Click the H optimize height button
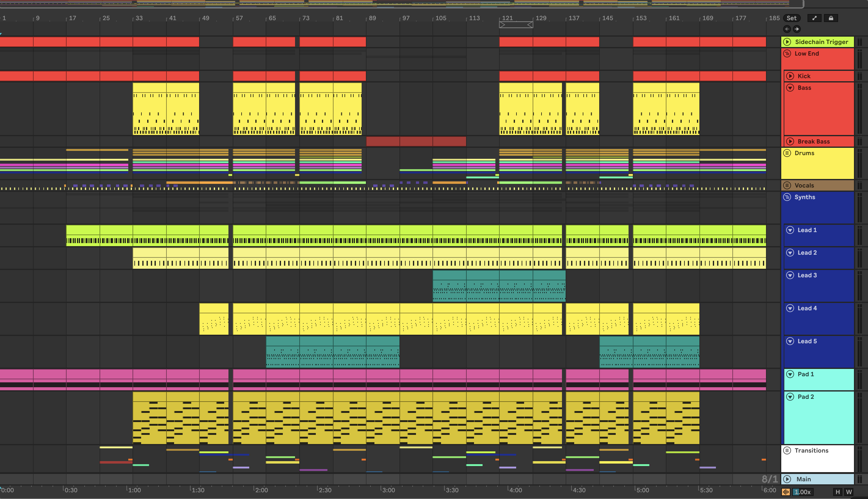Image resolution: width=868 pixels, height=499 pixels. pos(837,492)
